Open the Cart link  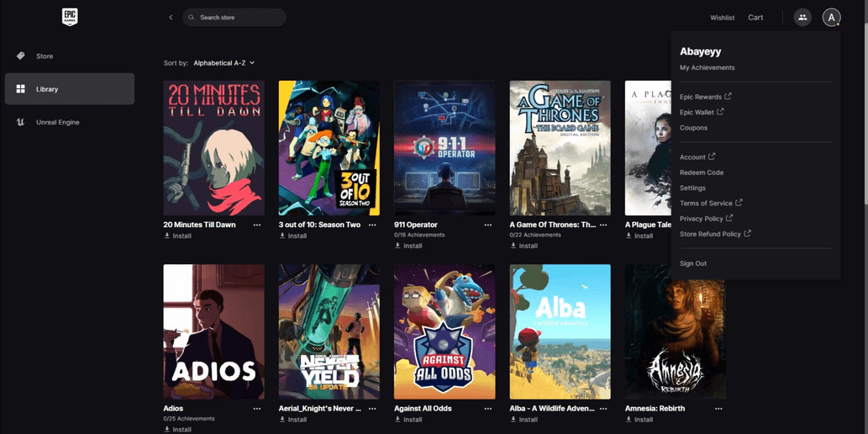pos(755,18)
